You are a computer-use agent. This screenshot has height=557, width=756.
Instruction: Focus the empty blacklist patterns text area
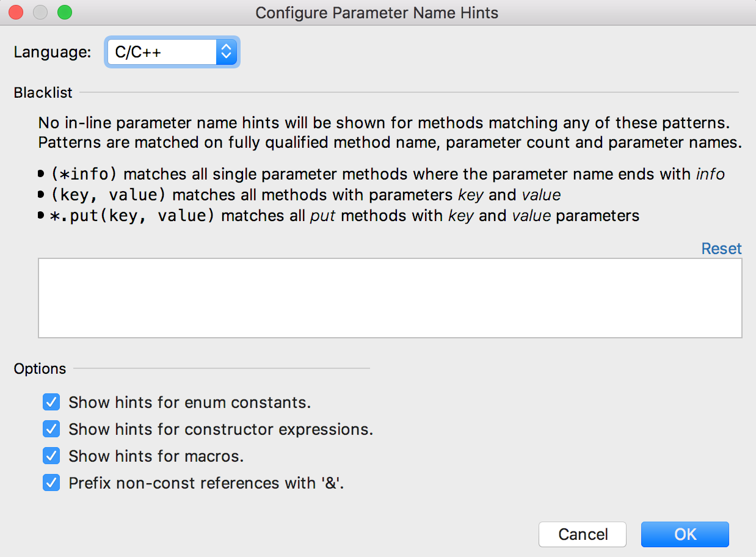[x=390, y=298]
